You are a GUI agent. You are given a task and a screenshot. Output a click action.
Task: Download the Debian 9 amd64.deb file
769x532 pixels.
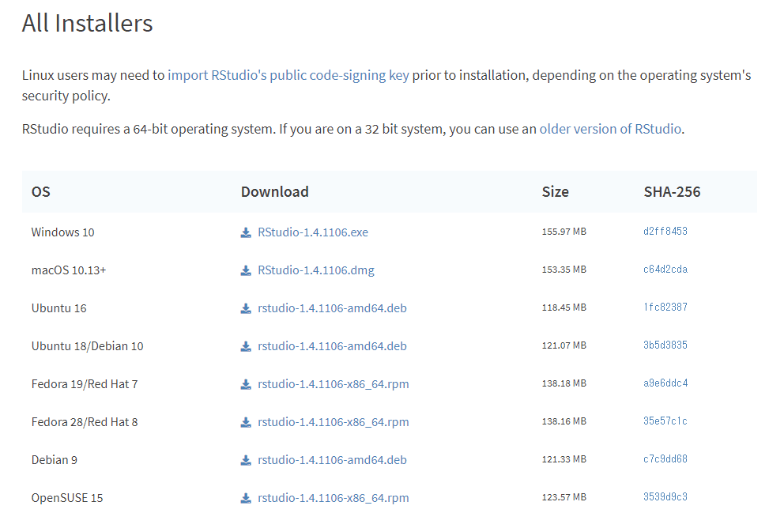[x=332, y=460]
